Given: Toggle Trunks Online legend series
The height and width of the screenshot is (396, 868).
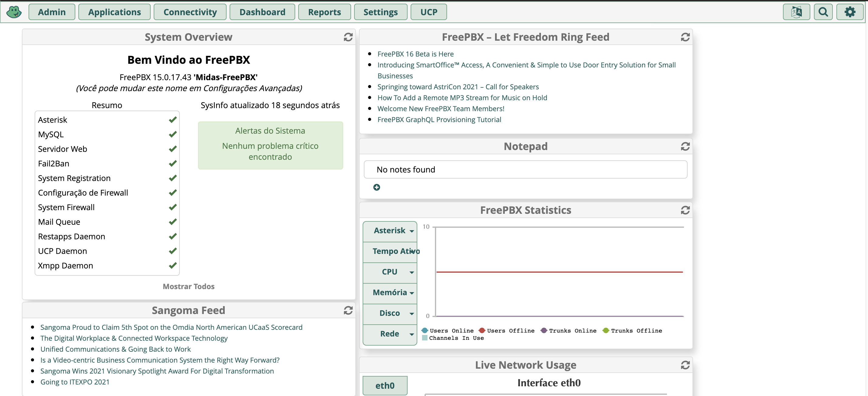Looking at the screenshot, I should tap(569, 331).
